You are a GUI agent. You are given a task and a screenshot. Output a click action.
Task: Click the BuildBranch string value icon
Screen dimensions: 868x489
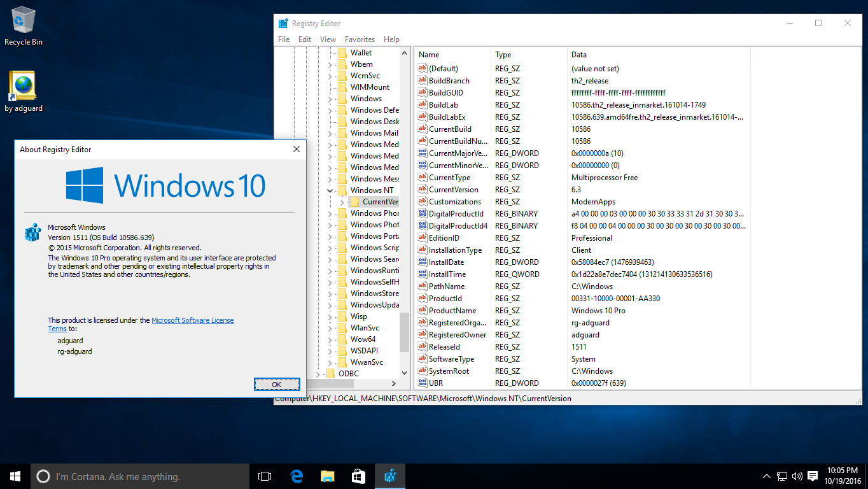[x=423, y=81]
